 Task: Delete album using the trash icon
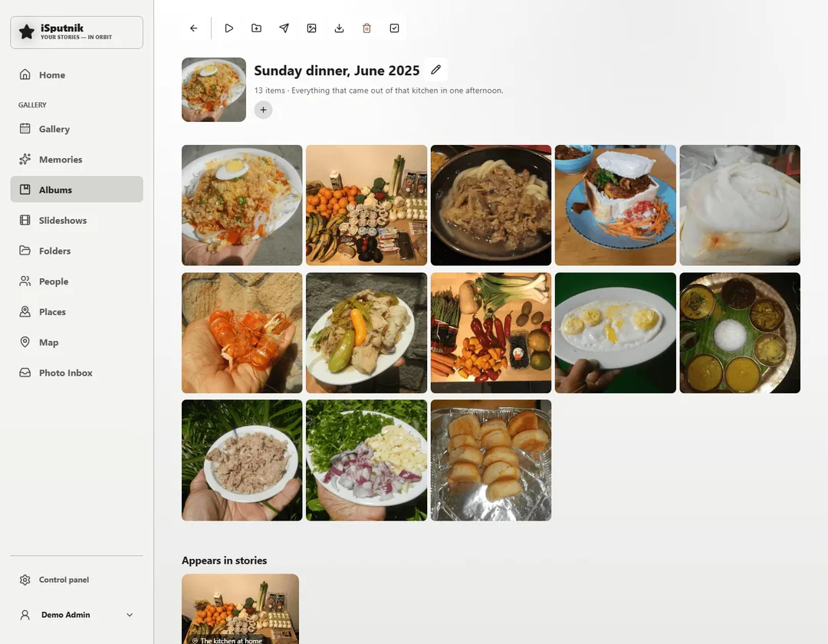[x=366, y=28]
